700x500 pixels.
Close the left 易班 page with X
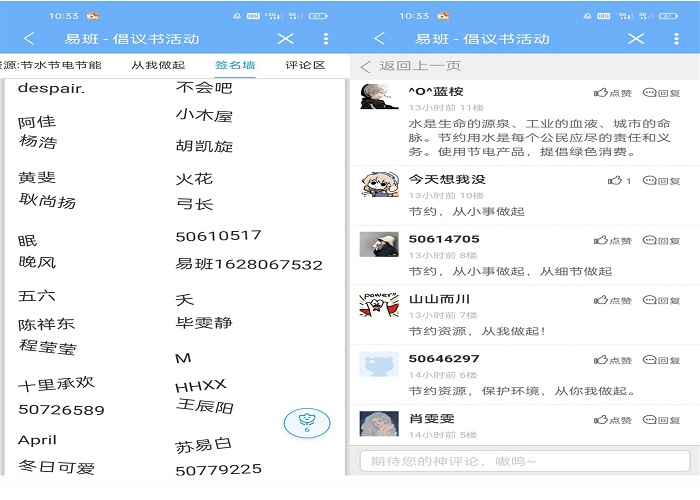pos(286,39)
